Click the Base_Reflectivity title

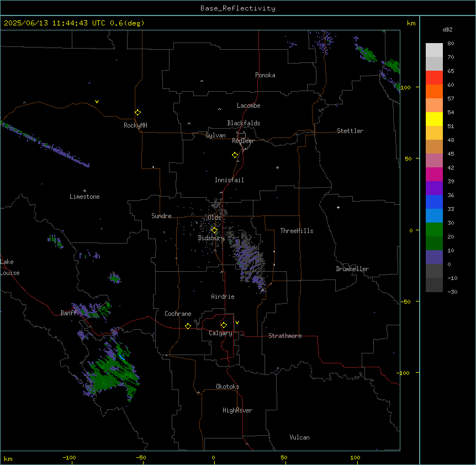coord(238,8)
